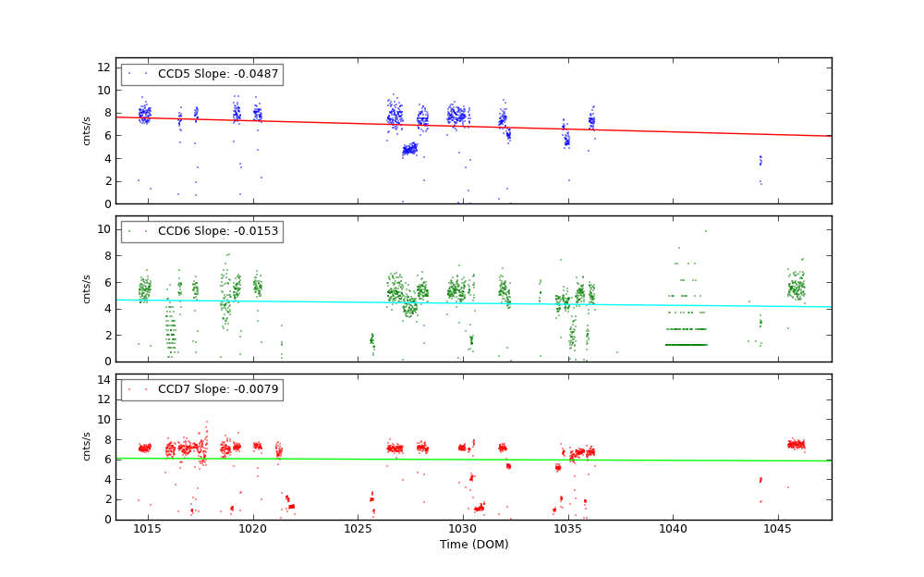Click the 12 y-tick of CCD5 panel
Image resolution: width=924 pixels, height=577 pixels.
(105, 68)
